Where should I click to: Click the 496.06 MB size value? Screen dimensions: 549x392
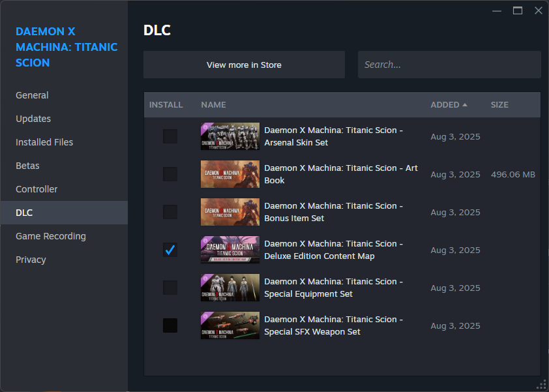(513, 174)
